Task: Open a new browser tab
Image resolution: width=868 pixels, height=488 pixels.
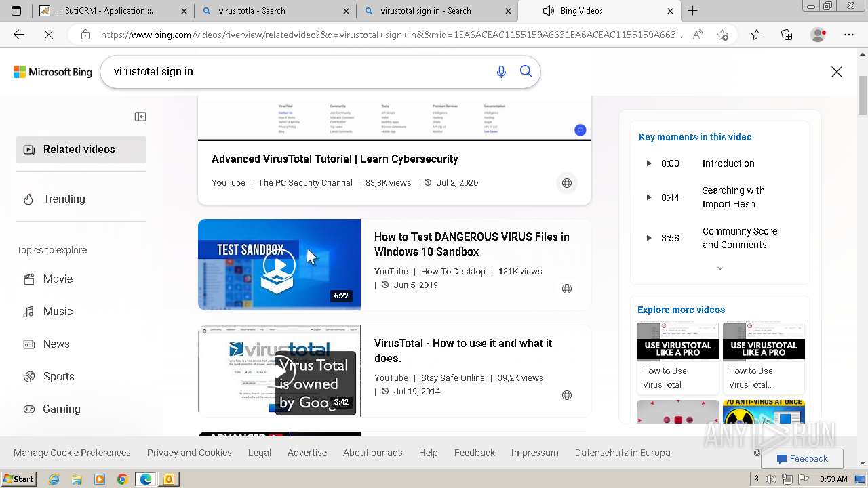Action: [x=692, y=11]
